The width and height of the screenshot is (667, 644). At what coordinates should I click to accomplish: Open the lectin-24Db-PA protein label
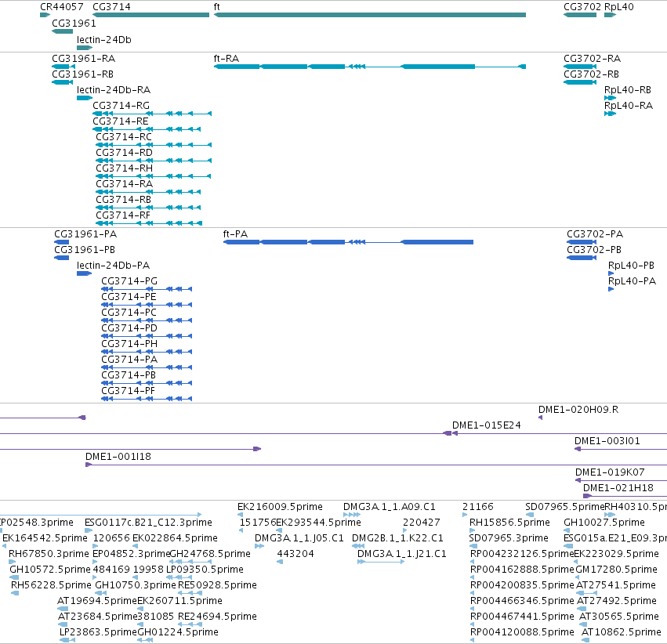point(113,266)
